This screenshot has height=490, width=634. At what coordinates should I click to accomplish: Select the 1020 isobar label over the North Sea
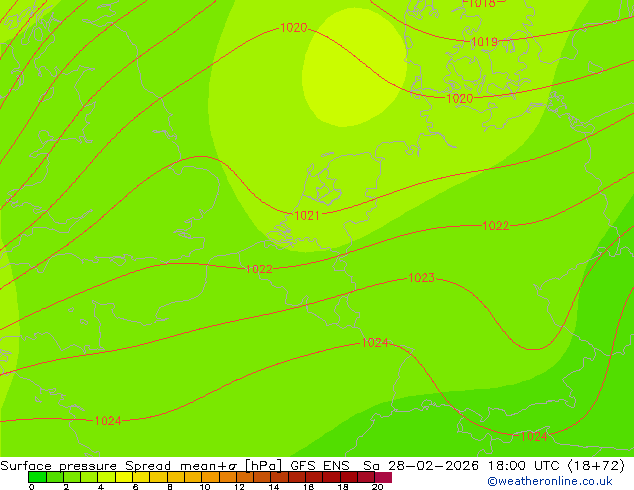294,27
